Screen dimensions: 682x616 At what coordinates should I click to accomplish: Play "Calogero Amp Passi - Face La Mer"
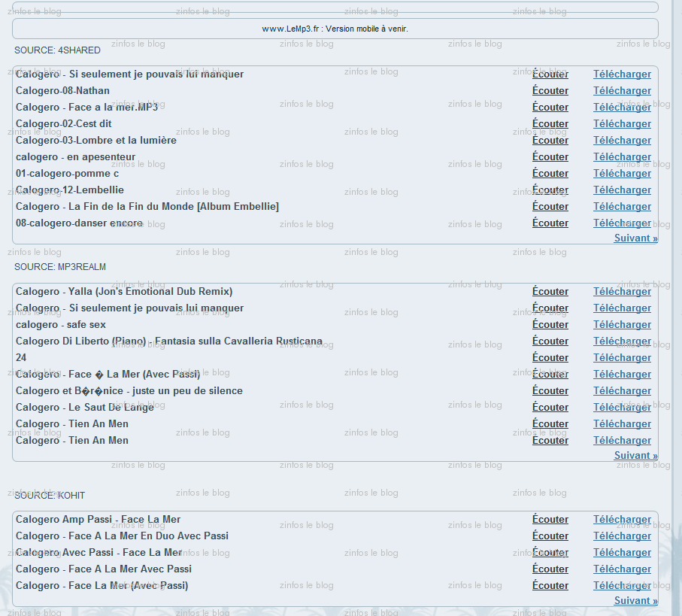(x=550, y=519)
